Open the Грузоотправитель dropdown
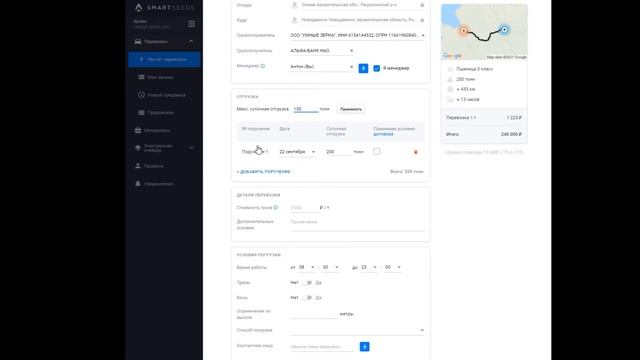The image size is (640, 360). pos(358,36)
